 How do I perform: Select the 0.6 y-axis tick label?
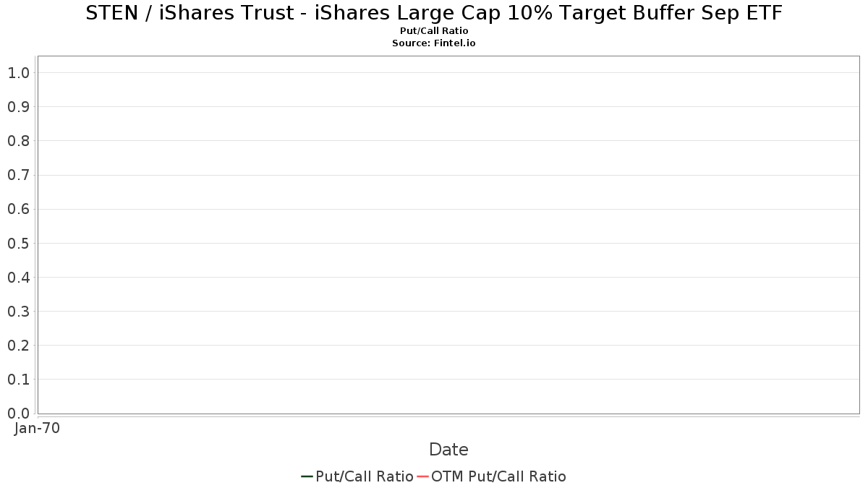[x=18, y=209]
